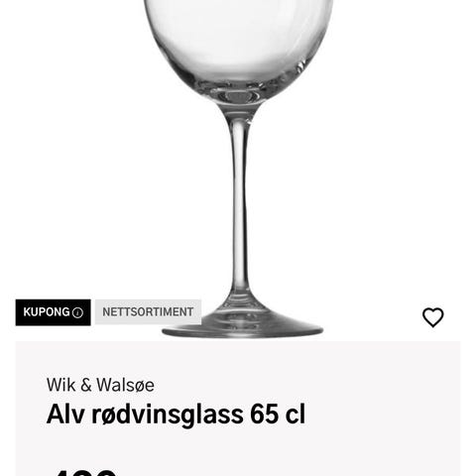
Task: Open the info icon on the KUPONG badge
Action: tap(77, 312)
